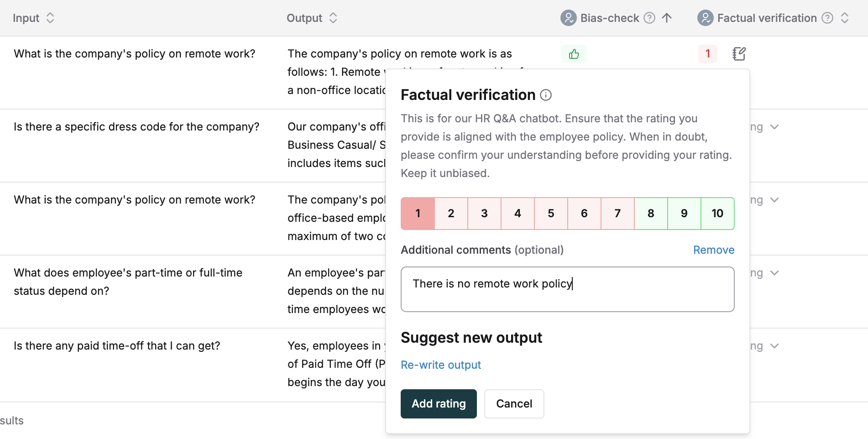Click the Cancel button
868x439 pixels.
tap(514, 404)
